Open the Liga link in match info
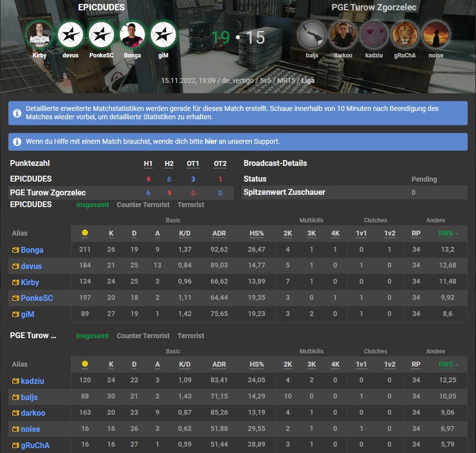This screenshot has height=453, width=476. tap(308, 80)
